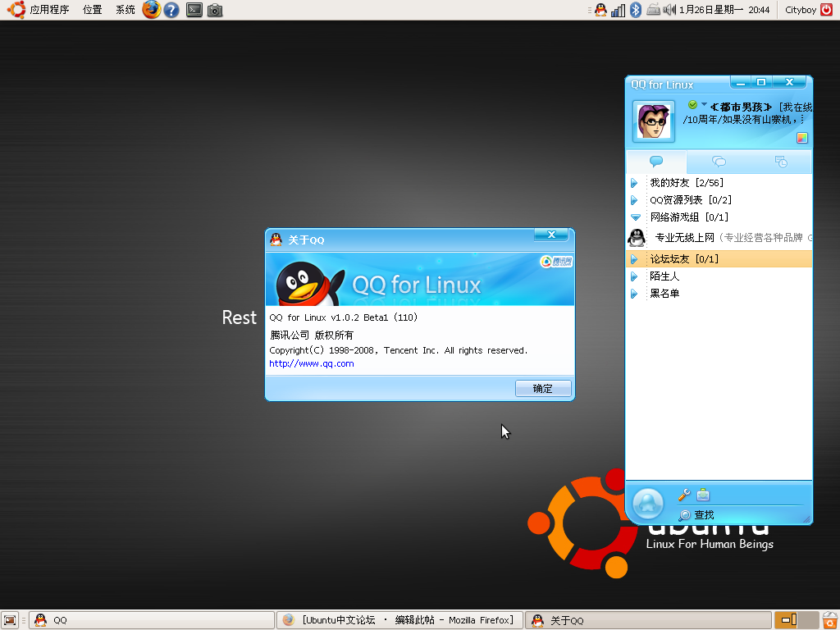
Task: Click the 【都市男孩】 nickname in QQ
Action: (741, 107)
